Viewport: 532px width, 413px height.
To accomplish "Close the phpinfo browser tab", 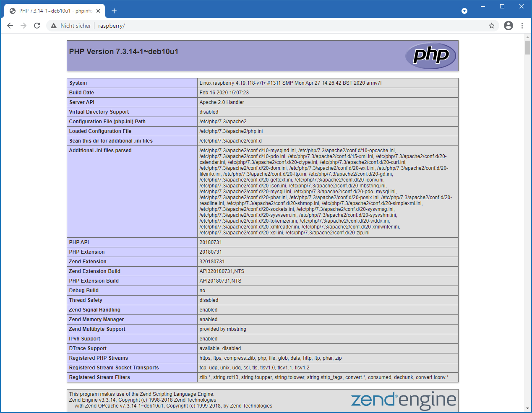I will (x=98, y=11).
